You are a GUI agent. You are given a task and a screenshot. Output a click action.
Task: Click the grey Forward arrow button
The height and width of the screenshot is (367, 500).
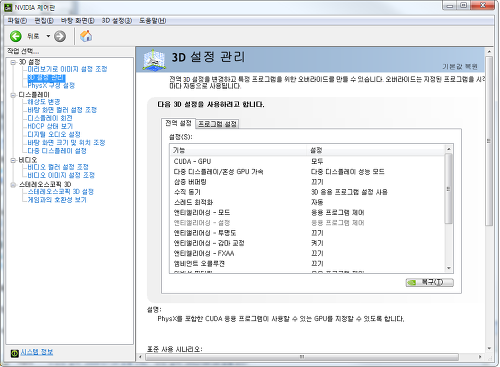pos(60,36)
